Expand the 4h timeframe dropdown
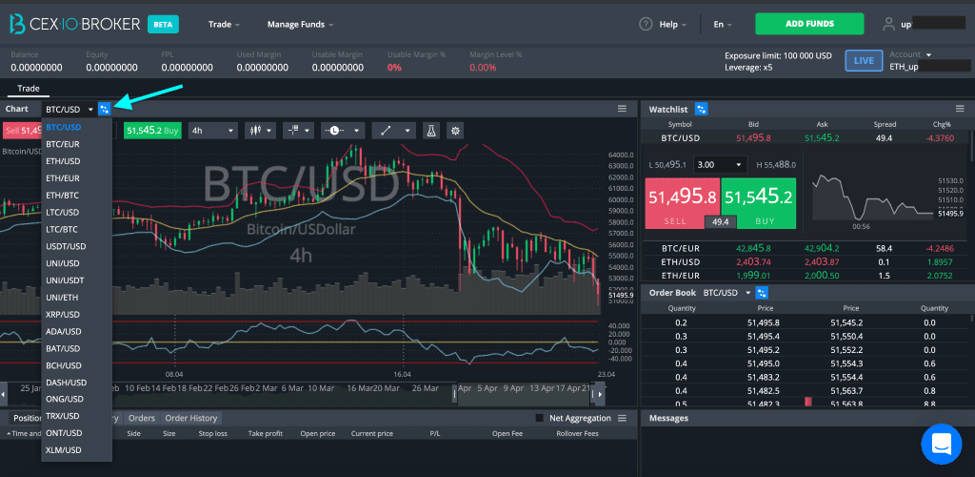The width and height of the screenshot is (975, 477). (213, 131)
